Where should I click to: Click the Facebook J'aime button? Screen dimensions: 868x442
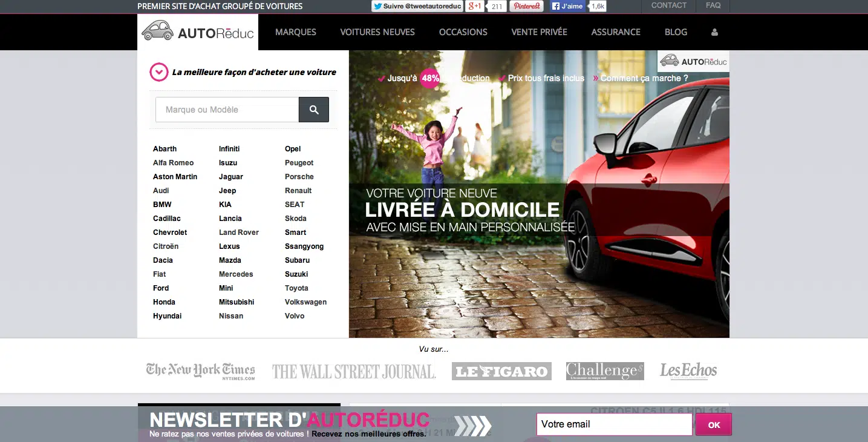[x=567, y=6]
